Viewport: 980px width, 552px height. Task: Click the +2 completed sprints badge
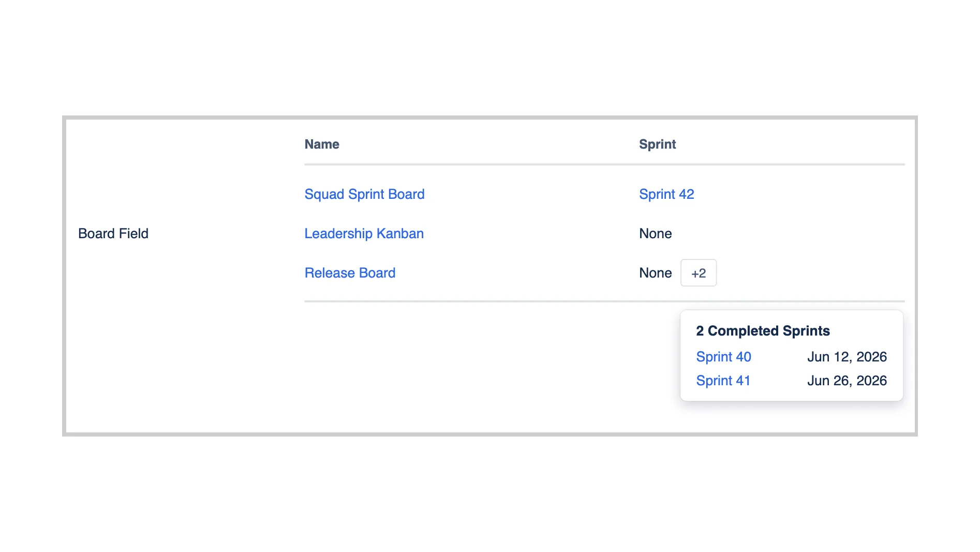pos(699,273)
